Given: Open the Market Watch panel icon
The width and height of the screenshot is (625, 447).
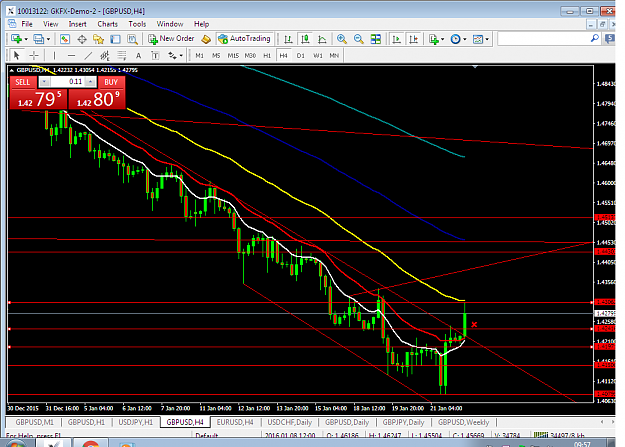Looking at the screenshot, I should pos(65,39).
